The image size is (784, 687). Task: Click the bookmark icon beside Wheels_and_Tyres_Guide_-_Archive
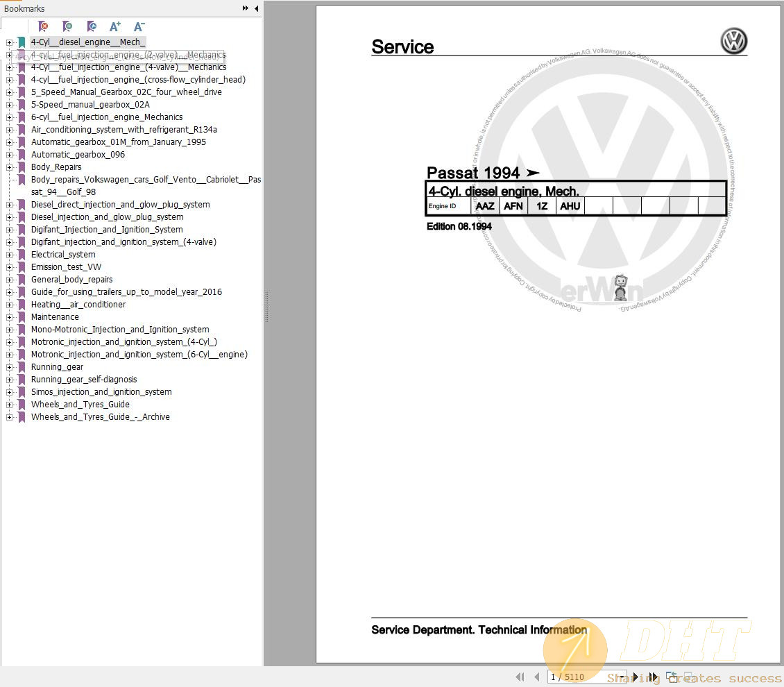click(22, 417)
